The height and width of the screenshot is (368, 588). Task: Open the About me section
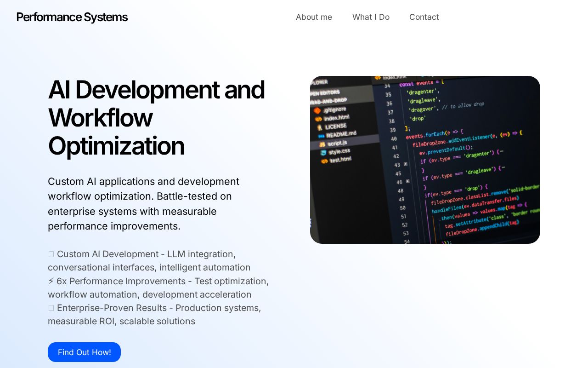click(314, 17)
